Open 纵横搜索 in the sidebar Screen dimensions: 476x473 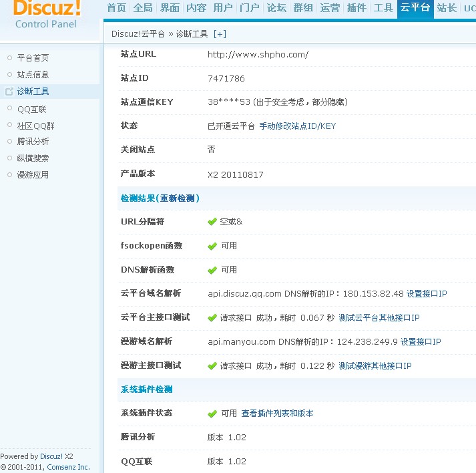[x=33, y=158]
